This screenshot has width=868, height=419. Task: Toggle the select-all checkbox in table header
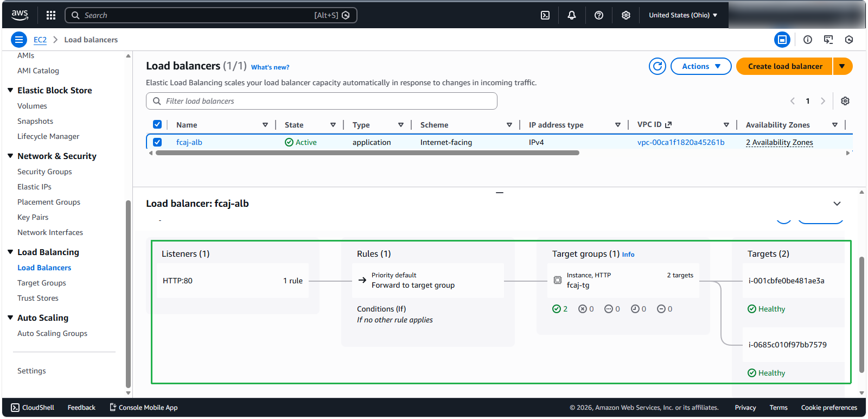157,124
